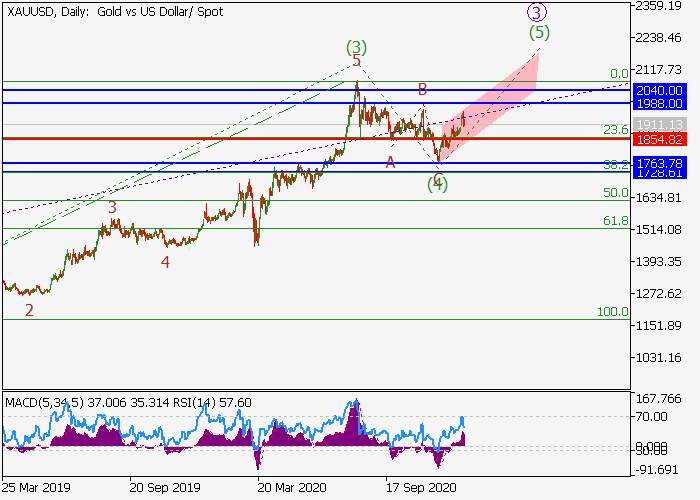Select the red B wave label
The width and height of the screenshot is (700, 500).
422,90
